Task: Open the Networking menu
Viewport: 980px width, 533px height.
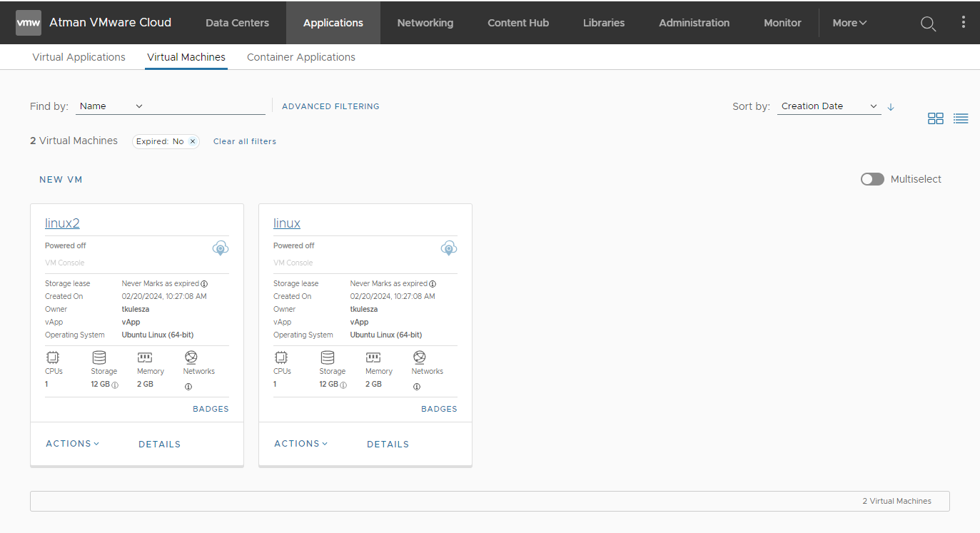Action: (x=425, y=23)
